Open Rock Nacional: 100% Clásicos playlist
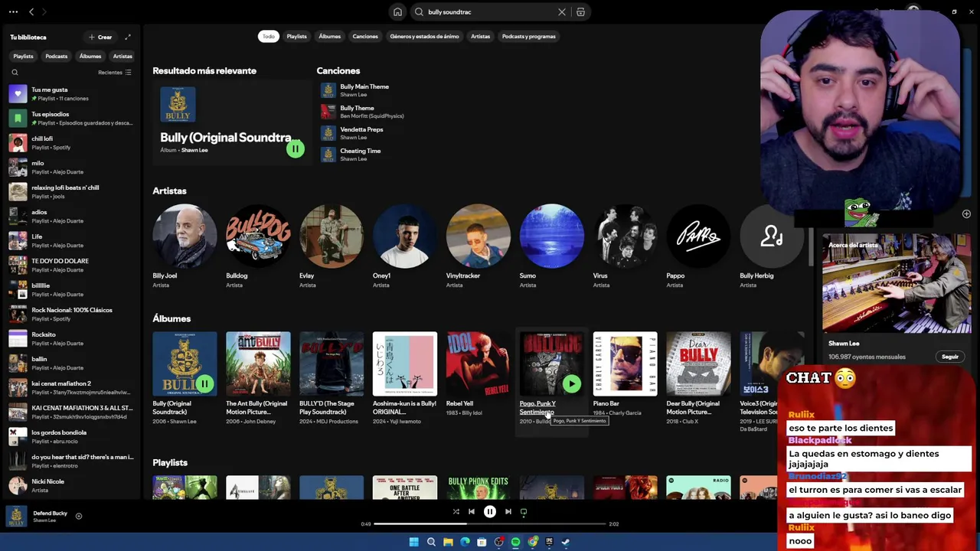This screenshot has width=980, height=551. tap(73, 314)
